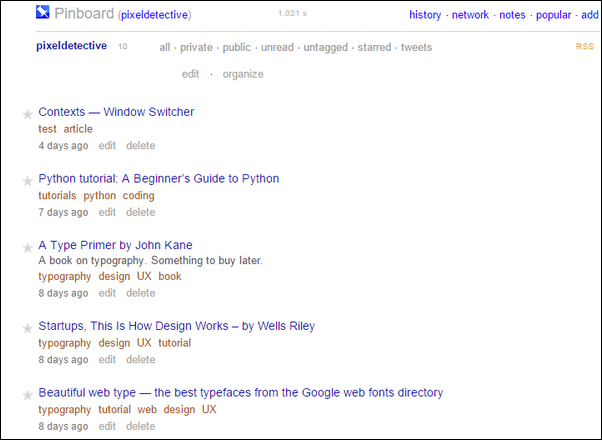Edit the A Type Primer bookmark
Viewport: 602px width, 440px height.
(107, 293)
